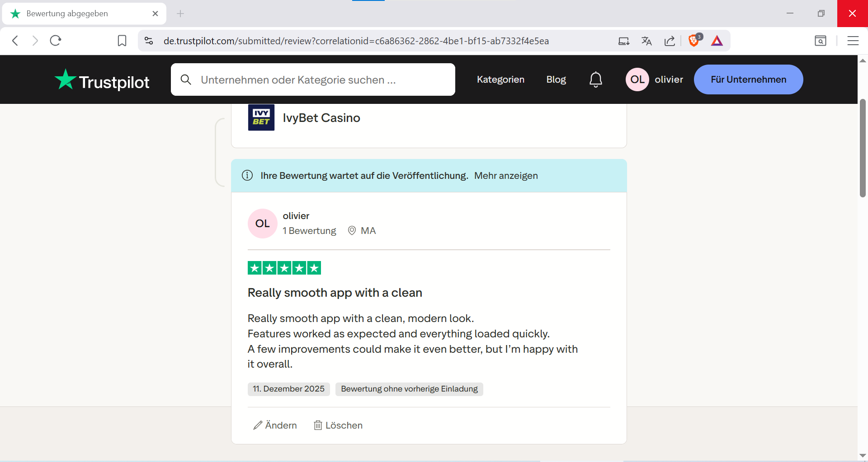
Task: Click the five-star rating graphic
Action: tap(284, 268)
